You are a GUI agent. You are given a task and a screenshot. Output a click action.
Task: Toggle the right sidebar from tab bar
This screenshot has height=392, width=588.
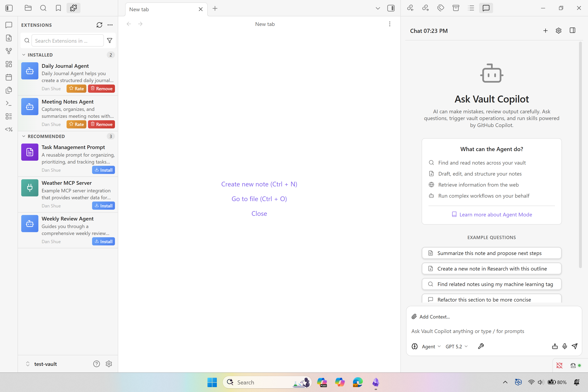[391, 8]
